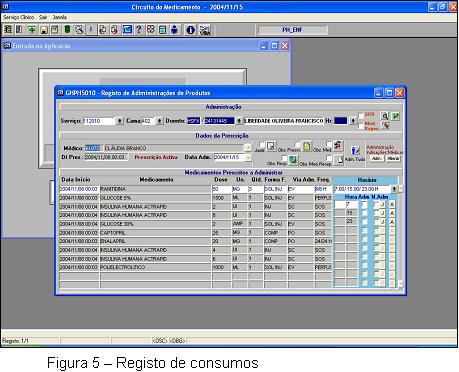Screen dimensions: 459x372
Task: Click the schedule scrollbar up arrow
Action: coord(401,189)
